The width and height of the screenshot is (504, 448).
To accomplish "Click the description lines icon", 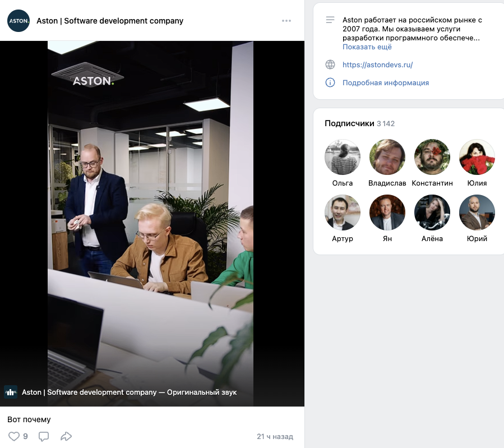I will [x=330, y=20].
